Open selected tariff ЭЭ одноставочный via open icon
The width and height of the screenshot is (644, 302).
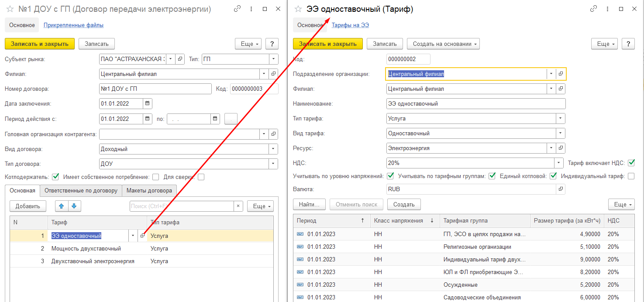pyautogui.click(x=143, y=236)
